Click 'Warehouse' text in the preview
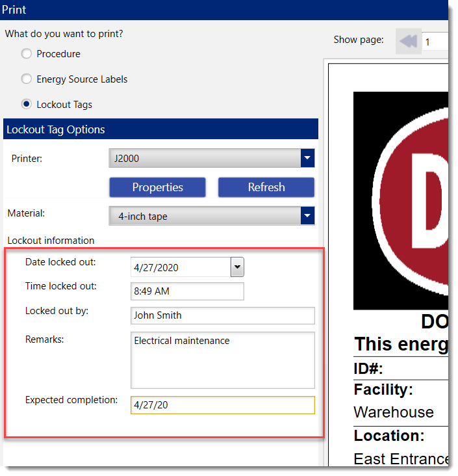Image resolution: width=458 pixels, height=476 pixels. 394,412
